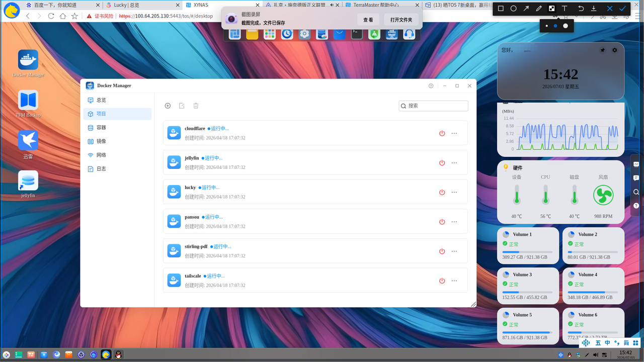Stop the pansou project with power icon

point(442,222)
